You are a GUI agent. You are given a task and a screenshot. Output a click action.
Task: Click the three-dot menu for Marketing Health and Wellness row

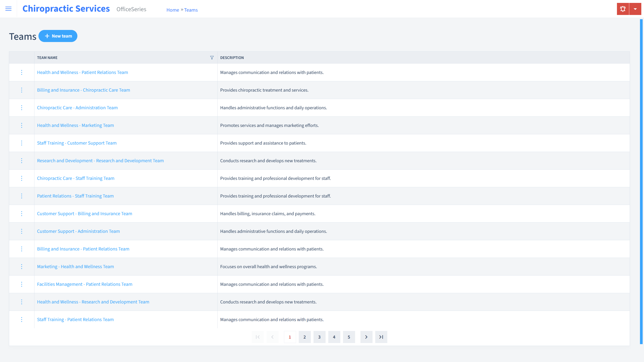(x=22, y=267)
